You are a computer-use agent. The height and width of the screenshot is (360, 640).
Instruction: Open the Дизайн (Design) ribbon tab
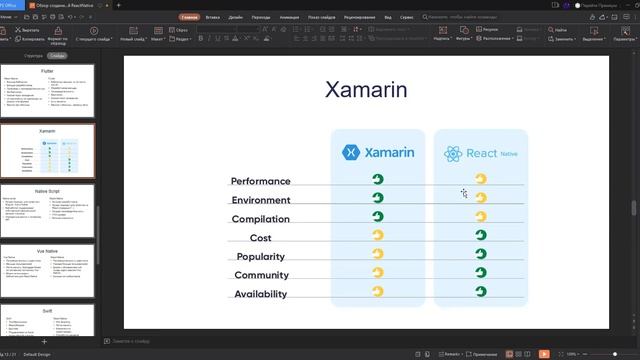[x=236, y=17]
